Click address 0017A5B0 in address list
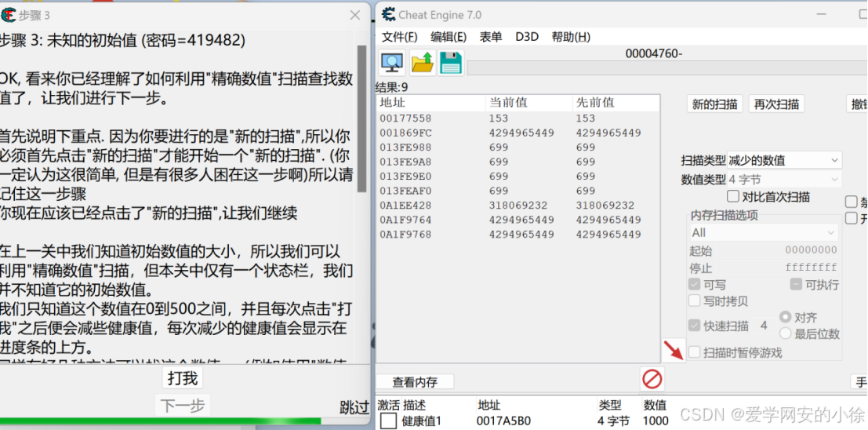This screenshot has height=430, width=868. click(x=503, y=421)
